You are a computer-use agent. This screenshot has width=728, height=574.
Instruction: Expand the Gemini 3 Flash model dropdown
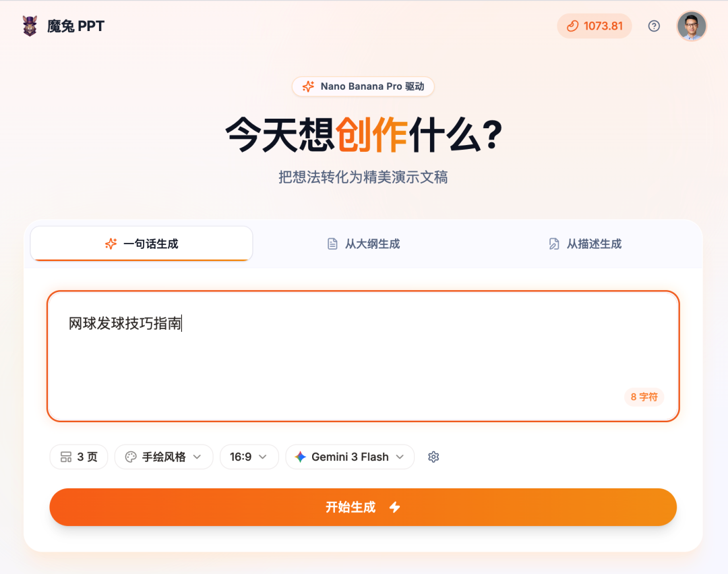[350, 457]
